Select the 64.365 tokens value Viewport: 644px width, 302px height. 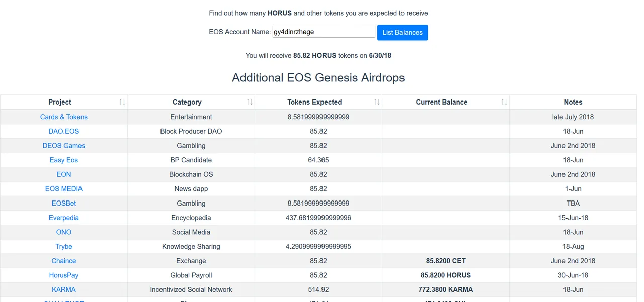[x=318, y=160]
